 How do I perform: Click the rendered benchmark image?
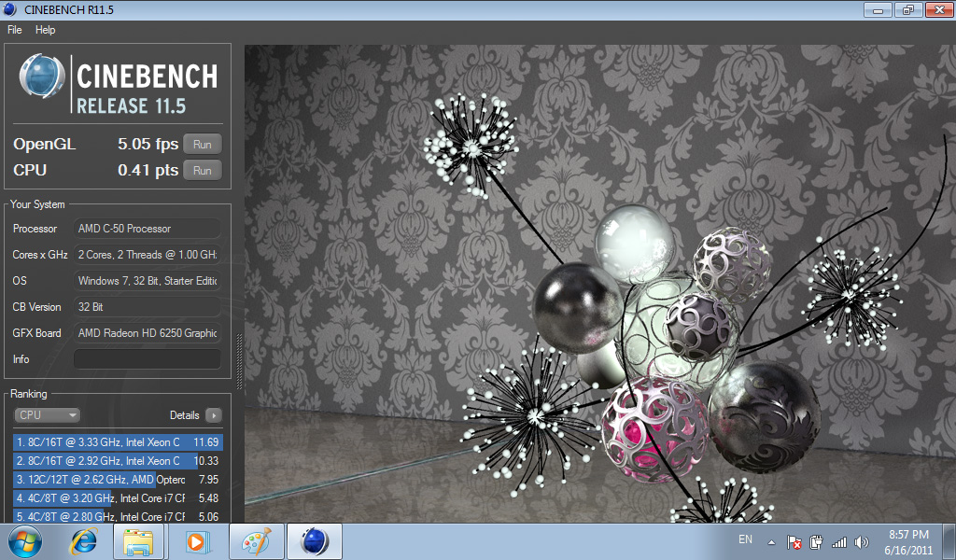coord(600,284)
